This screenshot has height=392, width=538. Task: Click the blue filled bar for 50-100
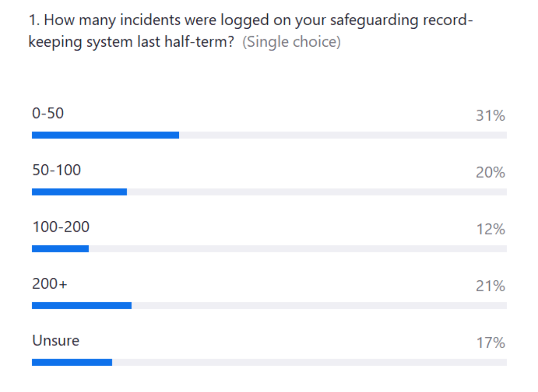pos(79,192)
